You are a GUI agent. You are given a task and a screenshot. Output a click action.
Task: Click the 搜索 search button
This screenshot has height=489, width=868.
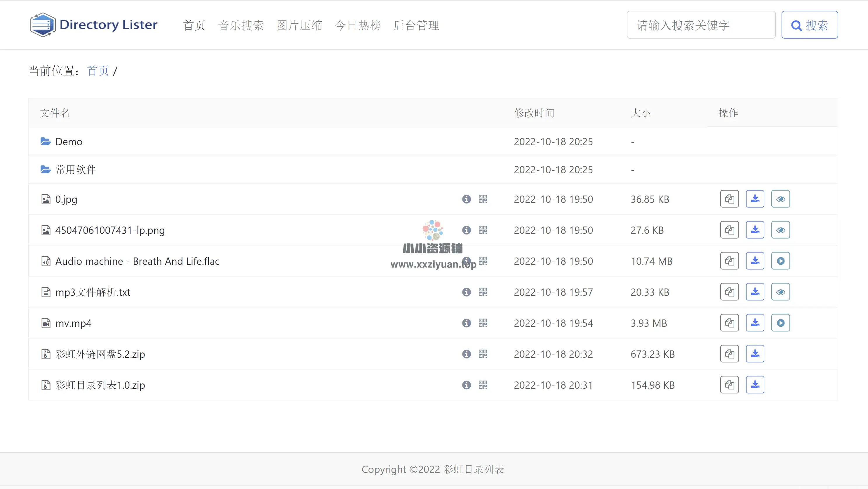coord(809,25)
